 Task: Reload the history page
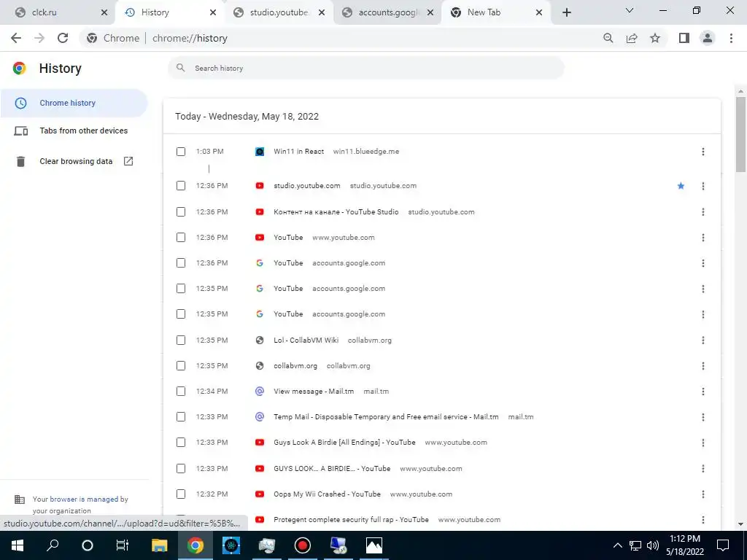pyautogui.click(x=63, y=38)
